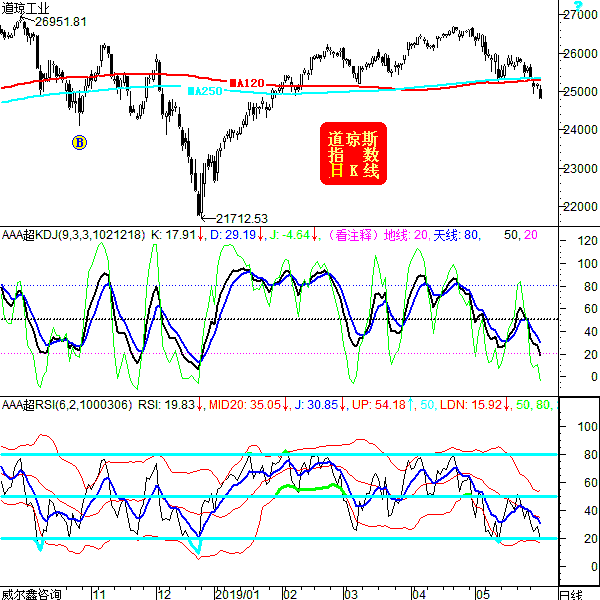Click the J: -4.64 value in KDJ header

coord(289,235)
